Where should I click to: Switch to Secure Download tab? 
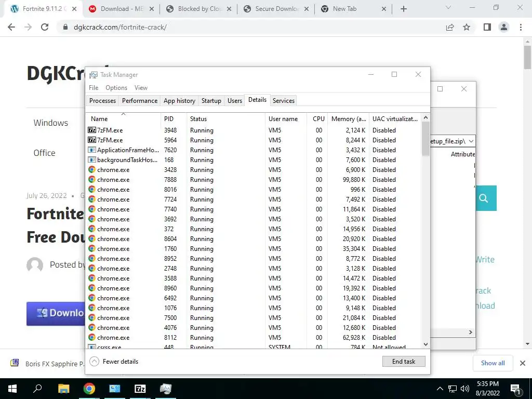click(276, 9)
